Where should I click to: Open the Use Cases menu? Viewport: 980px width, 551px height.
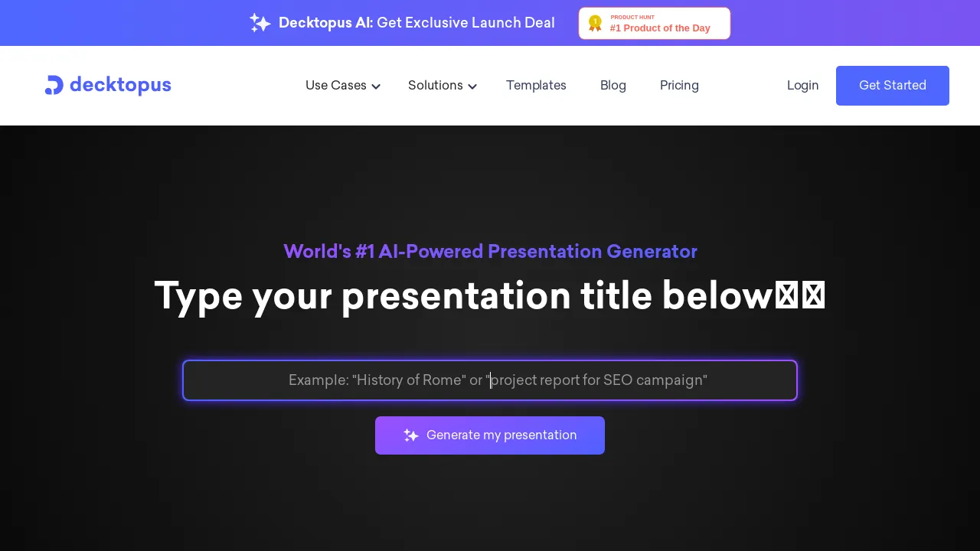click(343, 86)
